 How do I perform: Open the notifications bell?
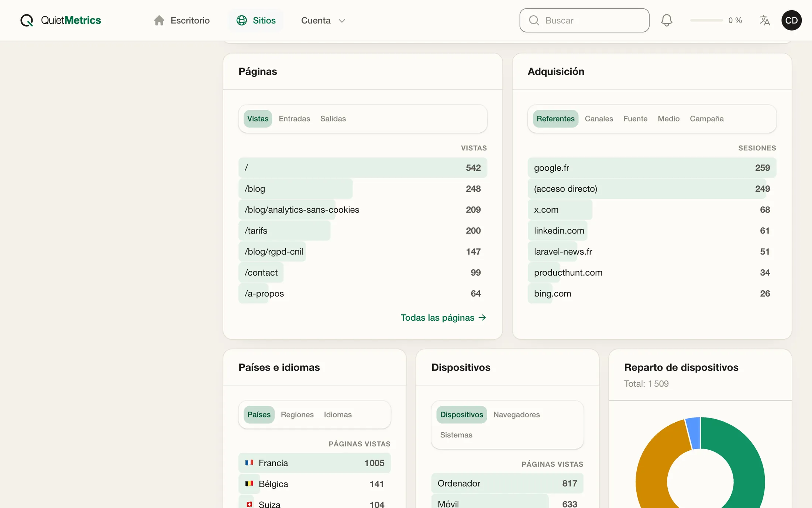(666, 20)
